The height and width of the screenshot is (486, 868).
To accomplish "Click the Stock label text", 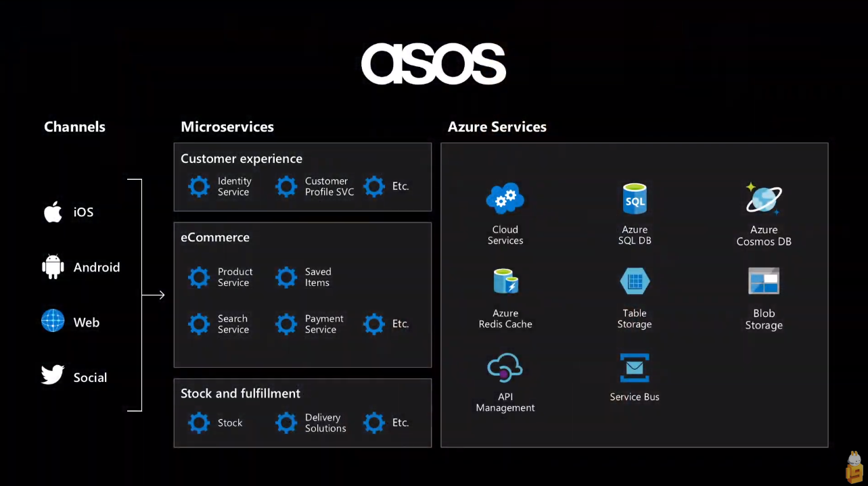I will pos(230,423).
